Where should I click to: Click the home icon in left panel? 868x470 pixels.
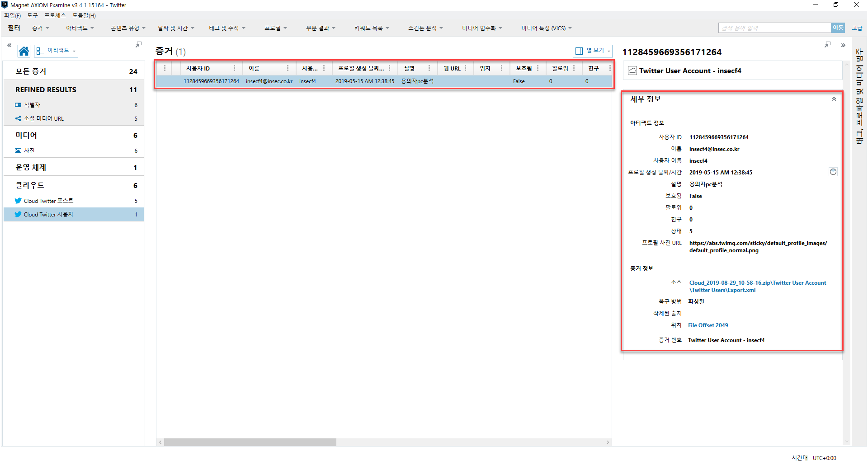24,51
